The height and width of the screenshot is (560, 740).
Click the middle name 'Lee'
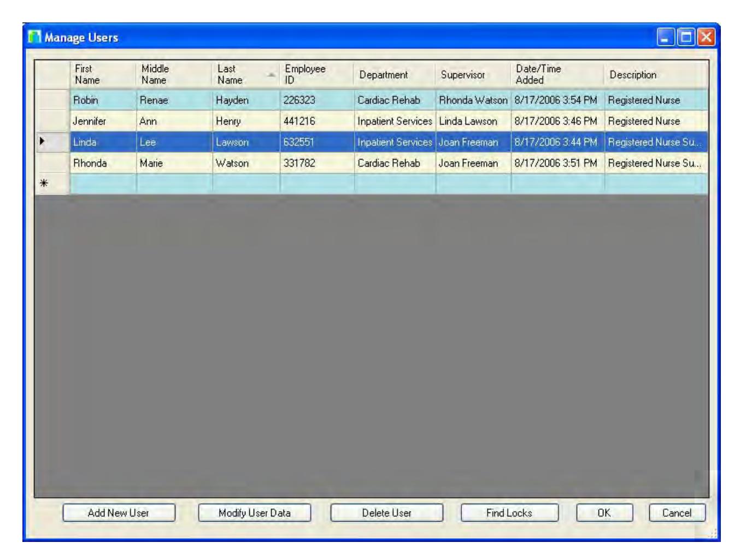[x=175, y=142]
